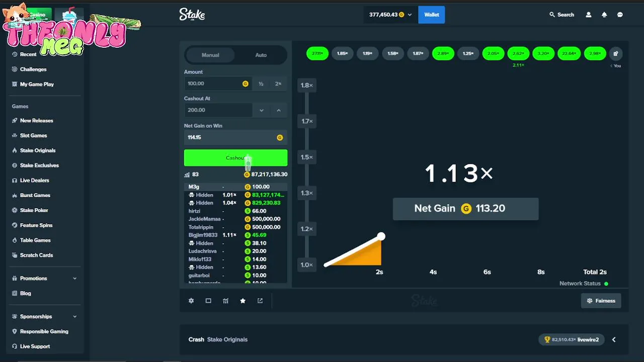Expand the Promotions menu
The height and width of the screenshot is (362, 644).
44,279
